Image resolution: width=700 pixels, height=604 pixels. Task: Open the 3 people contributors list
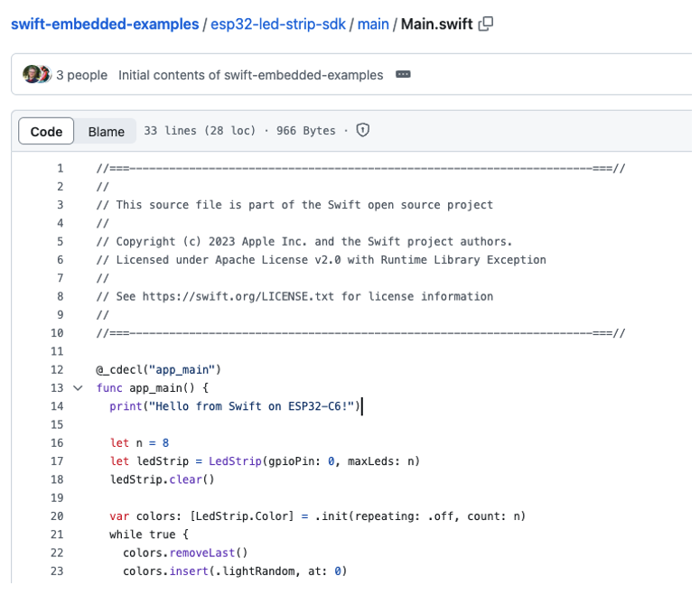pyautogui.click(x=81, y=76)
